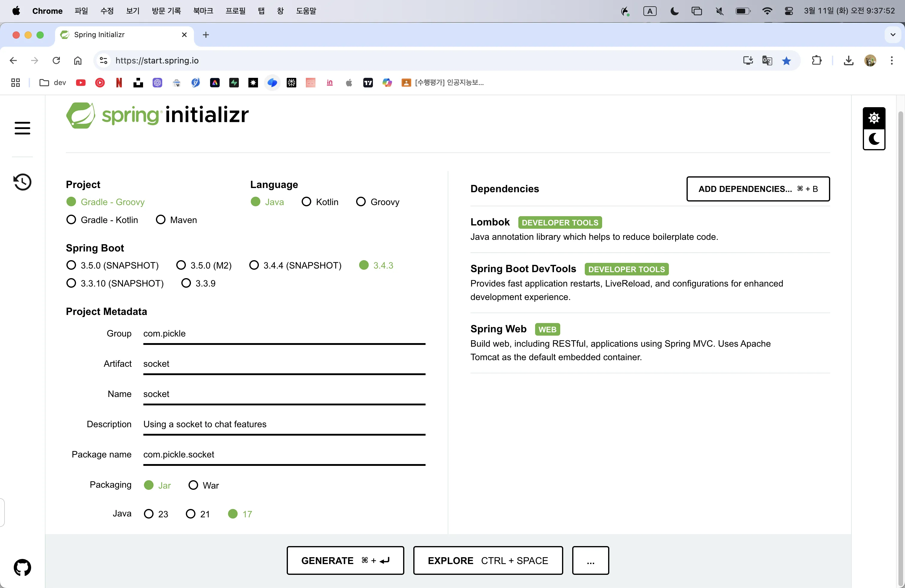Viewport: 905px width, 588px height.
Task: Open the three-dot share options button
Action: tap(590, 560)
